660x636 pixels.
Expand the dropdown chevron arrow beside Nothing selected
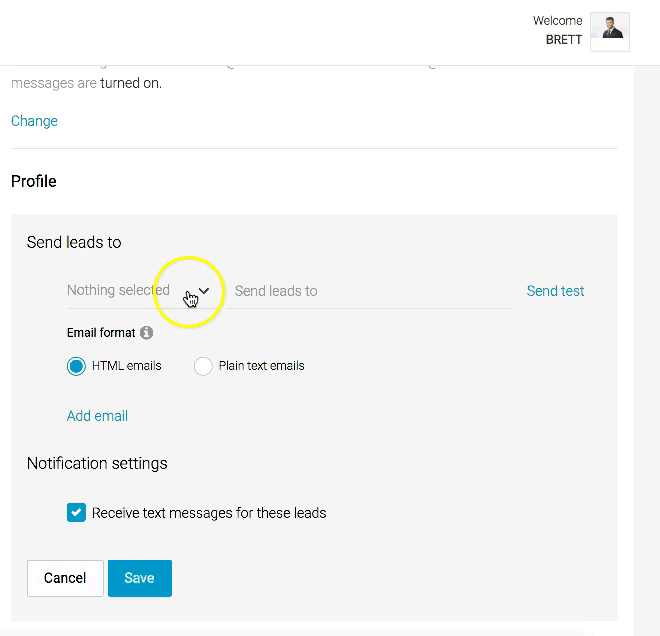tap(204, 291)
